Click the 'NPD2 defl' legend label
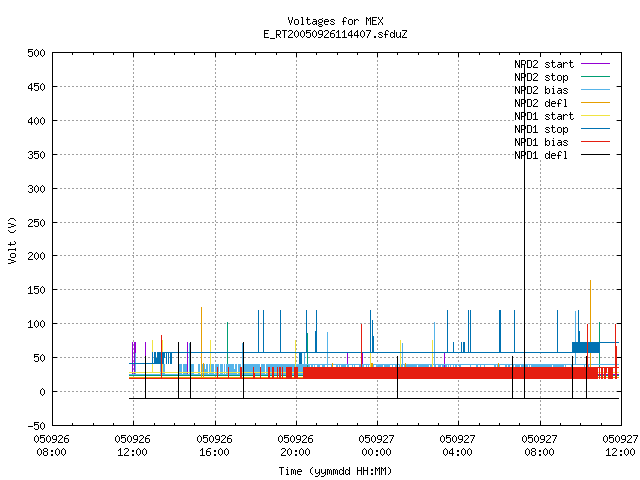640x480 pixels. [x=541, y=103]
